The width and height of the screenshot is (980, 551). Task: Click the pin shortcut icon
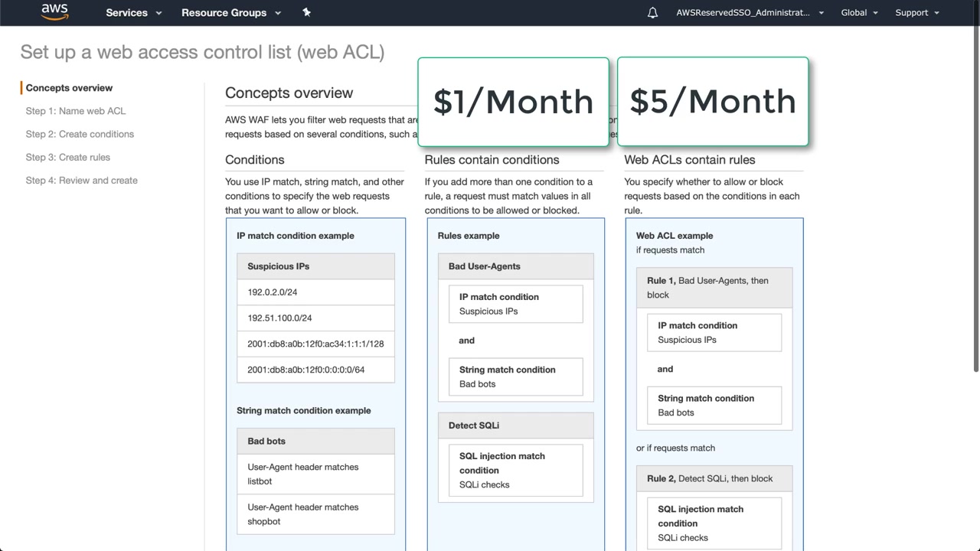(x=306, y=12)
